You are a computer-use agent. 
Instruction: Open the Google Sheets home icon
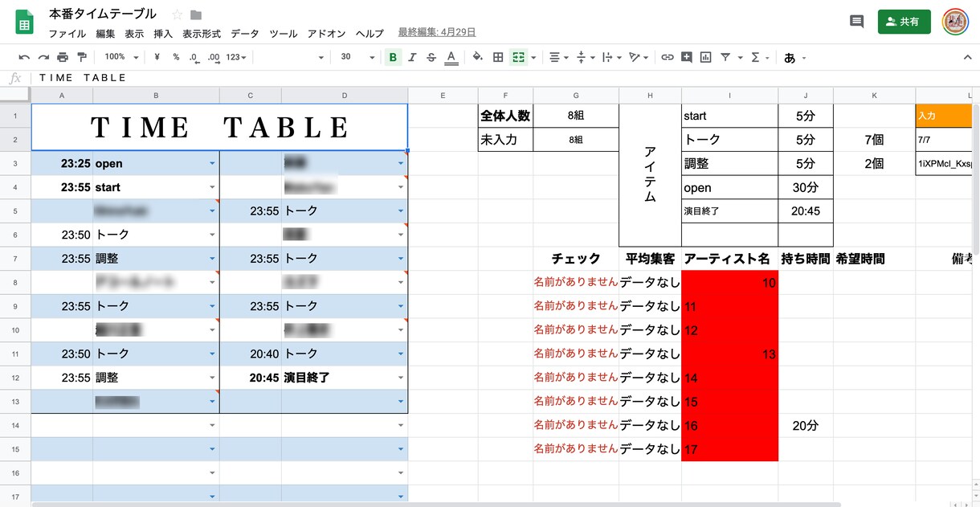pyautogui.click(x=24, y=22)
